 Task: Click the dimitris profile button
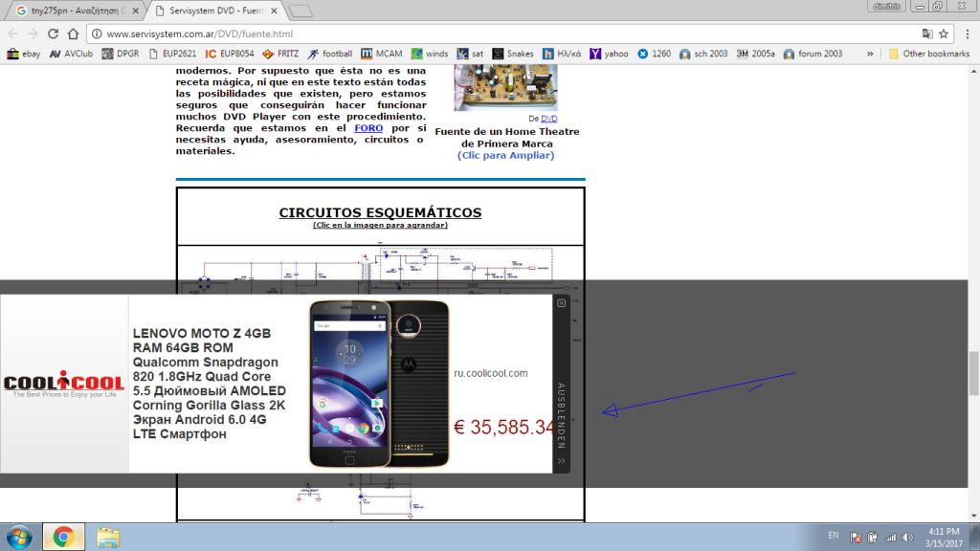coord(887,7)
